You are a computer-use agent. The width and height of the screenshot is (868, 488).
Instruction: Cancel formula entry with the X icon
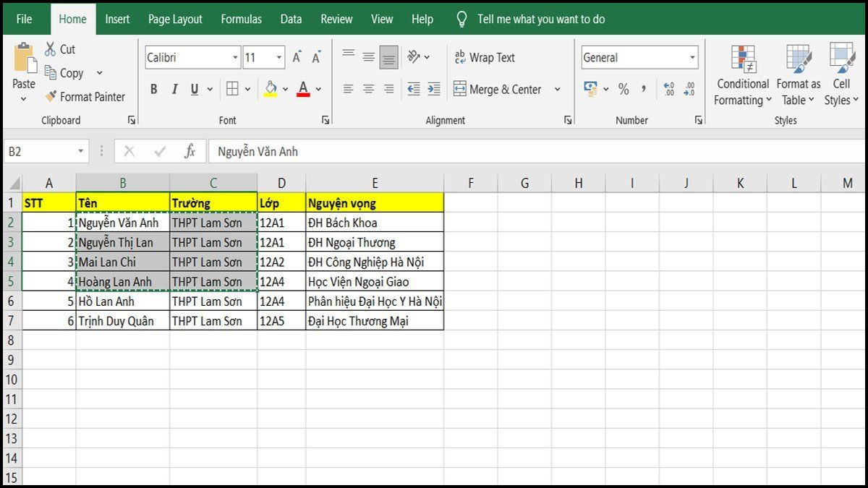click(x=129, y=151)
